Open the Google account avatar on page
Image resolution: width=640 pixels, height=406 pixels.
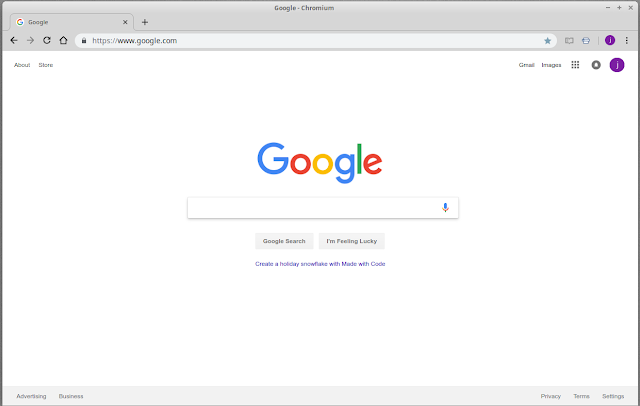(617, 65)
